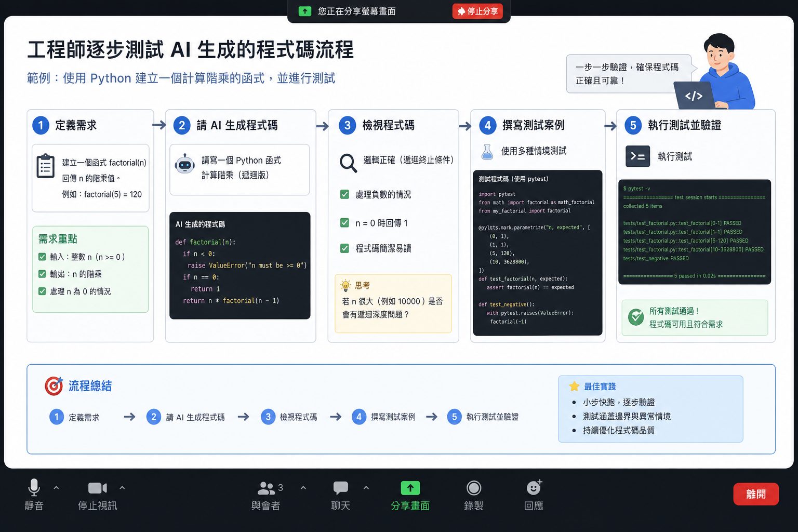Click the 若 n 很大 thinking note

[392, 308]
